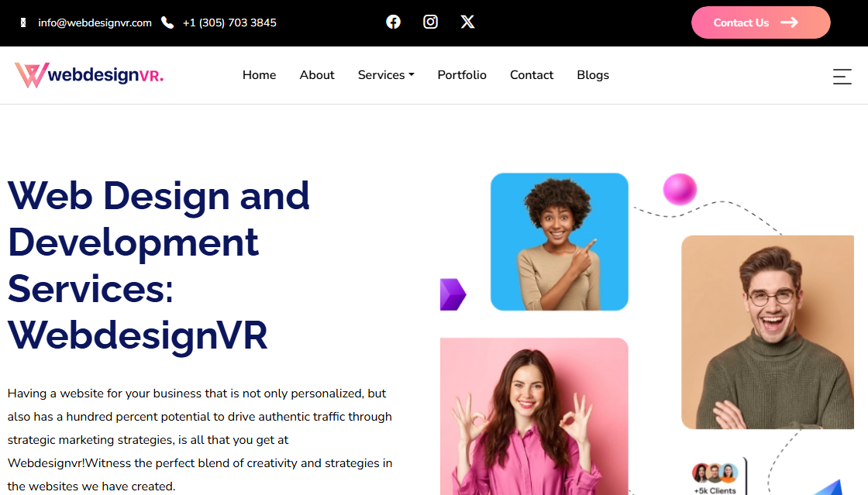The image size is (868, 495).
Task: Click the purple cube shape
Action: (453, 294)
